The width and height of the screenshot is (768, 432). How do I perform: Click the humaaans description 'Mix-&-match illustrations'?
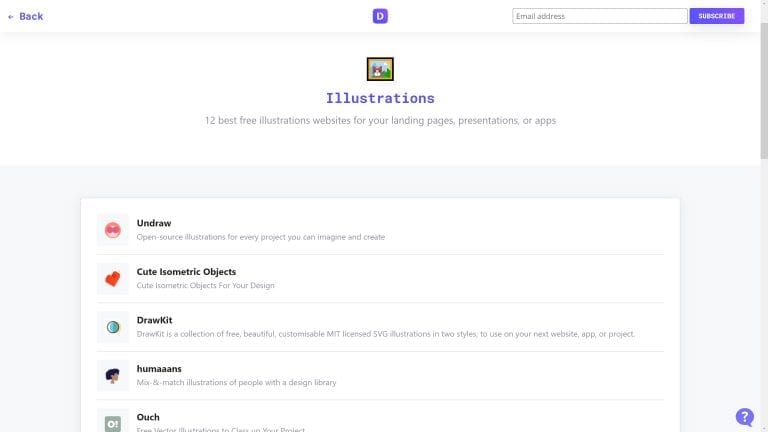coord(236,382)
